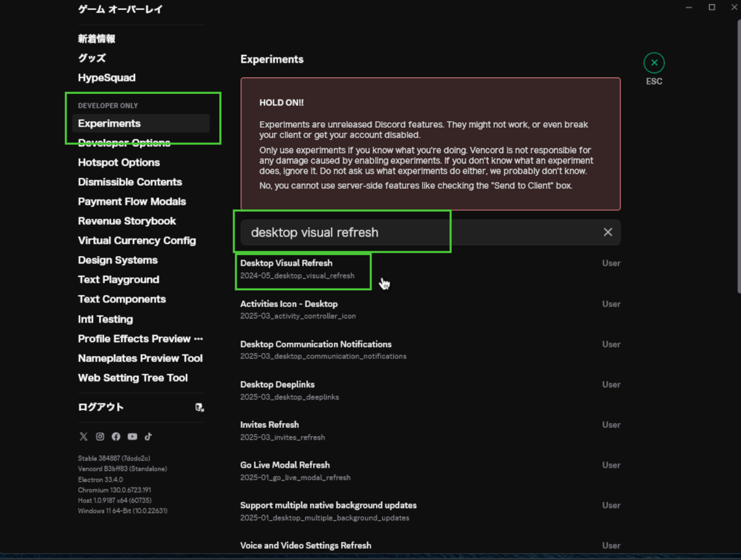Open Discord's Facebook social link
The image size is (741, 560).
pos(116,437)
